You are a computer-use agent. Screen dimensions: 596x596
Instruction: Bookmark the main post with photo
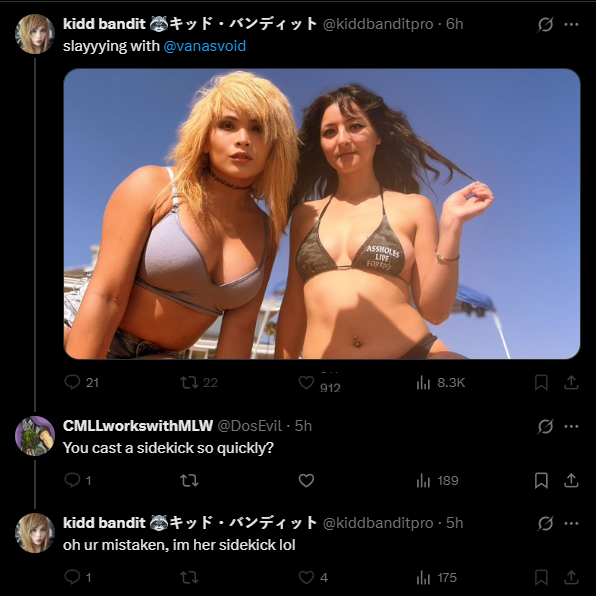coord(541,382)
